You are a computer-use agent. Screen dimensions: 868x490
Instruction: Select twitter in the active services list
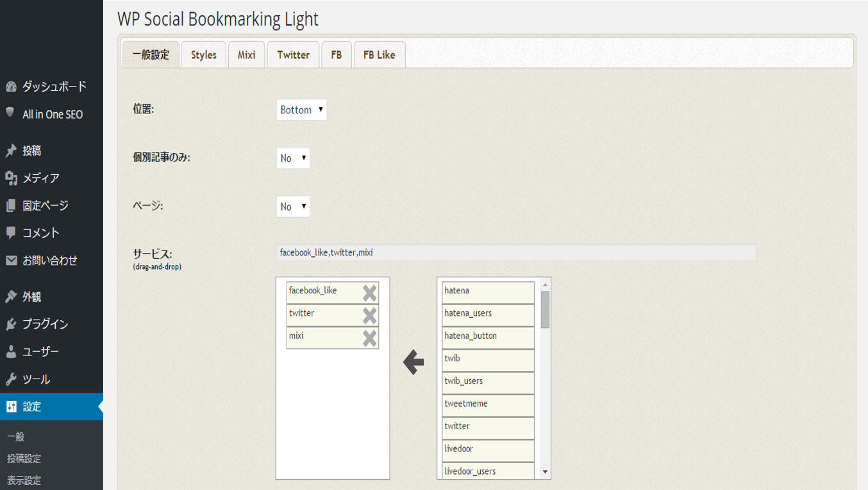[333, 315]
